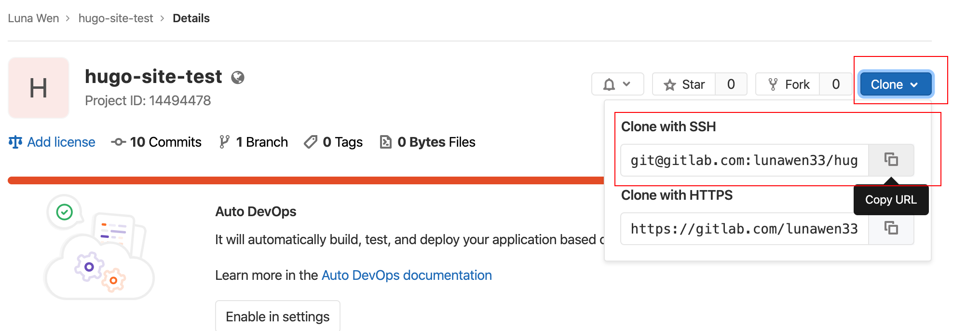This screenshot has height=331, width=980.
Task: Open the 10 Commits link
Action: [156, 142]
